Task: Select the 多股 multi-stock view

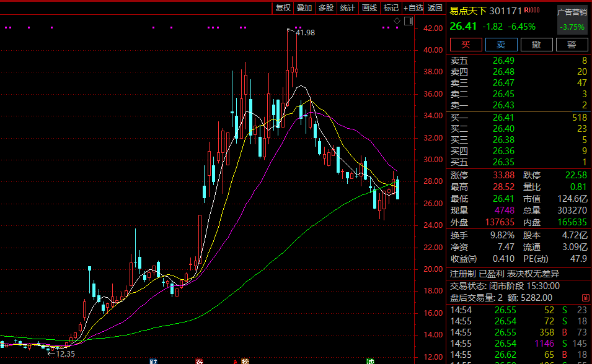Action: pos(326,7)
